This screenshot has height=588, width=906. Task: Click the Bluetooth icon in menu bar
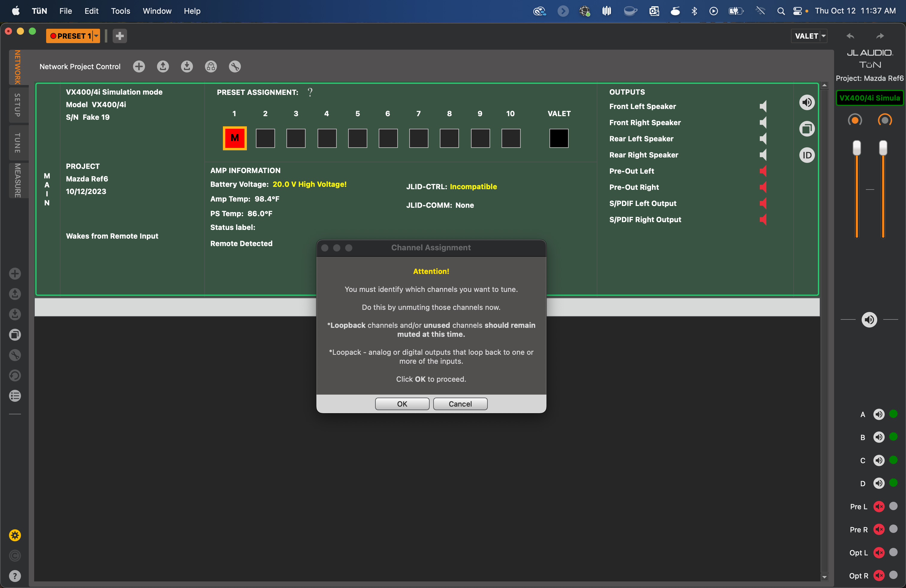coord(694,11)
